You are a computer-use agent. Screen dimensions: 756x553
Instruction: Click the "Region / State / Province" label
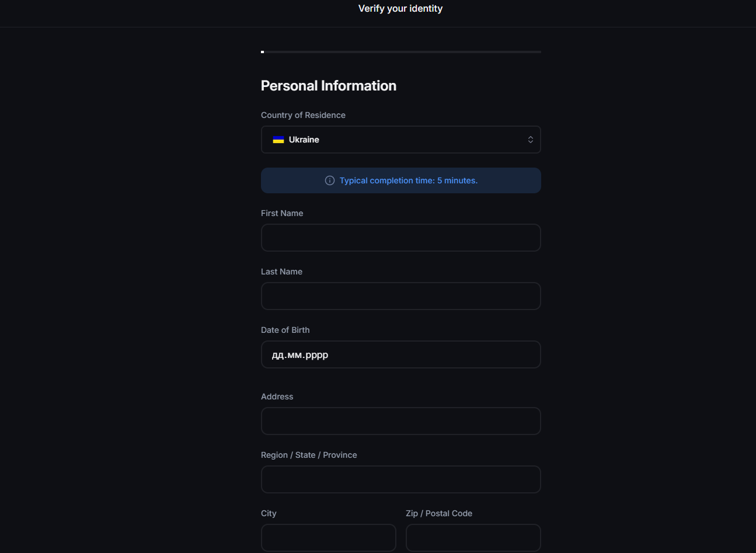point(309,455)
